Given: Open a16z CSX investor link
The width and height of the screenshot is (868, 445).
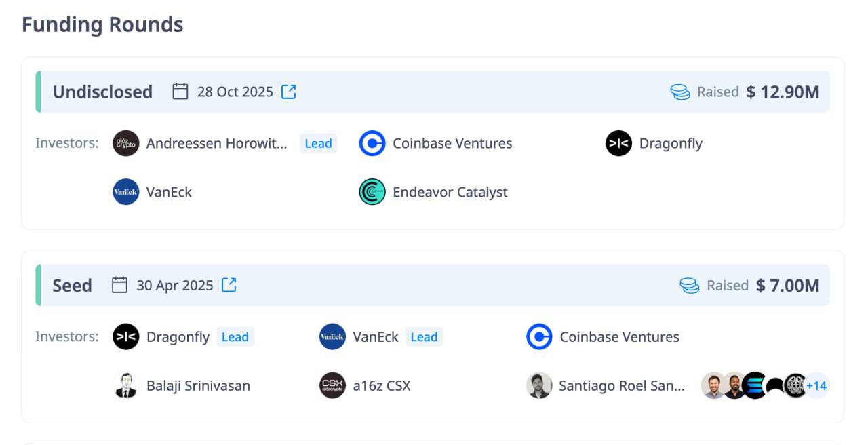Looking at the screenshot, I should (x=382, y=385).
